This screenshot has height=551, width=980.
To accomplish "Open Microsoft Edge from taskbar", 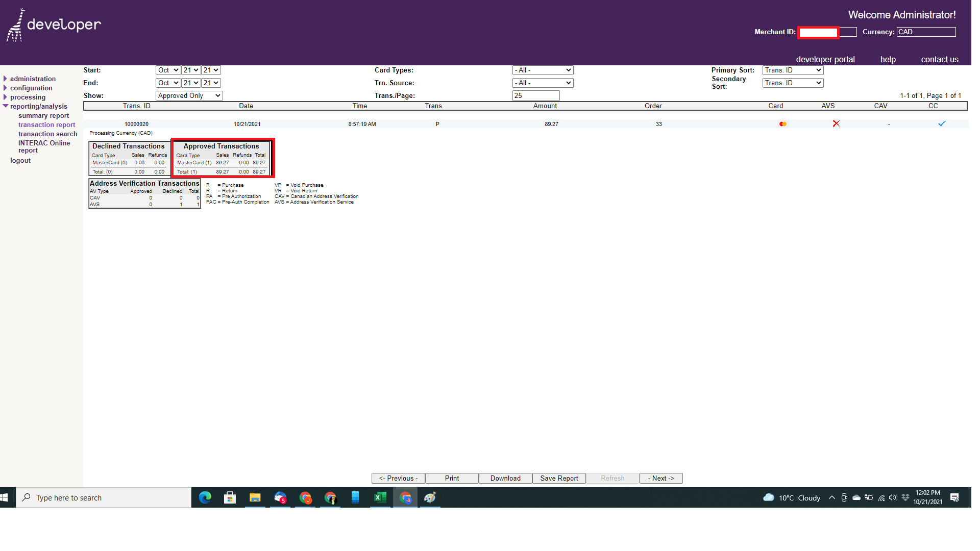I will point(205,497).
